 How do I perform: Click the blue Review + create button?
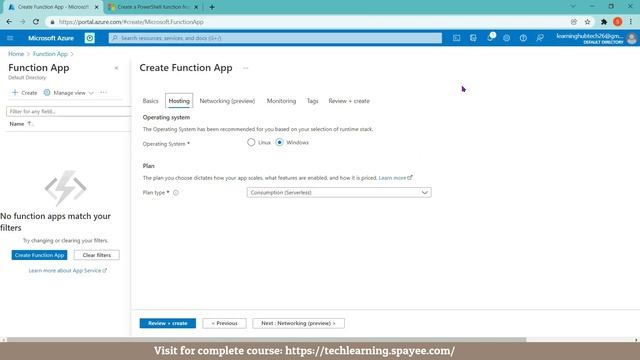tap(168, 323)
